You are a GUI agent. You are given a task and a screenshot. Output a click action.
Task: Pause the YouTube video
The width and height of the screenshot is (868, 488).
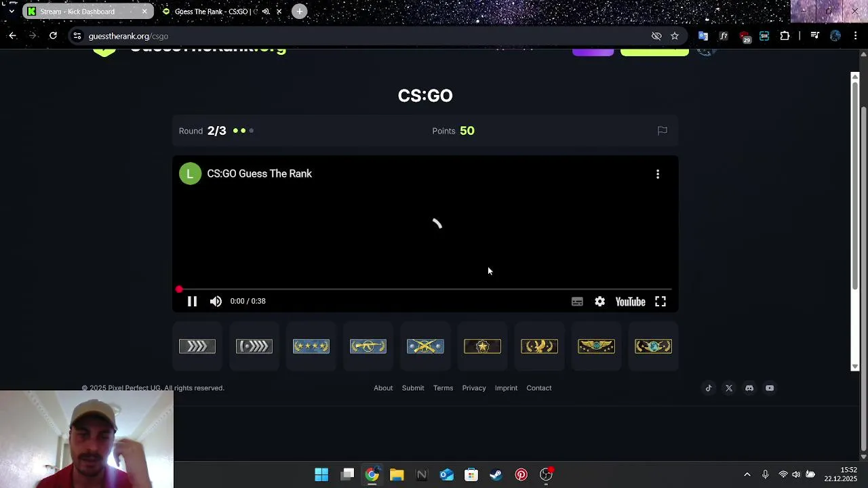pyautogui.click(x=192, y=301)
